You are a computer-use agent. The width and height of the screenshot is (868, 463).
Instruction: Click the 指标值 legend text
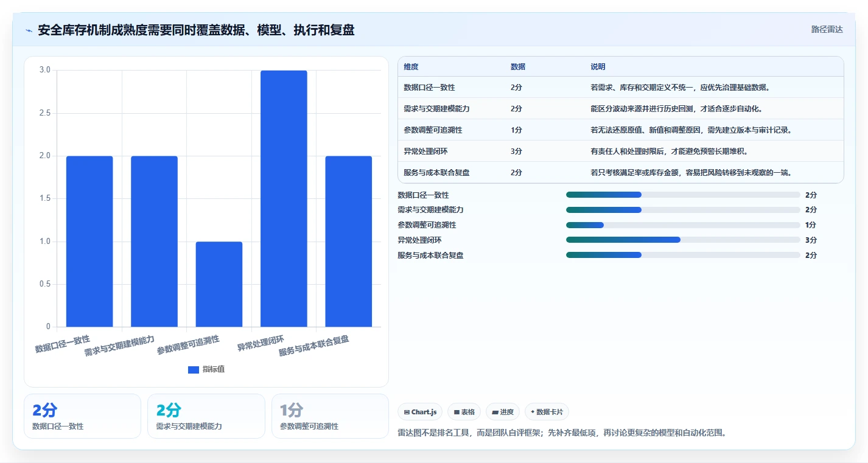click(x=214, y=370)
